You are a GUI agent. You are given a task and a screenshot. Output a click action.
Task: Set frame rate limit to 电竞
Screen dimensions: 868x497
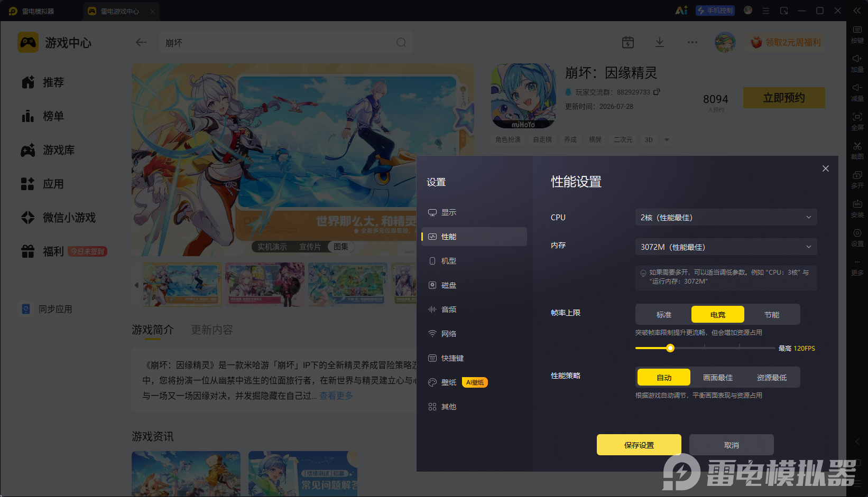718,315
